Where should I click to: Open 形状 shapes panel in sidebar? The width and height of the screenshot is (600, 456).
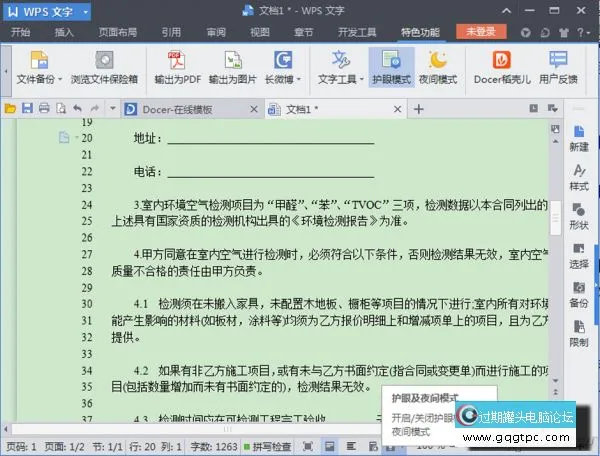(x=578, y=215)
